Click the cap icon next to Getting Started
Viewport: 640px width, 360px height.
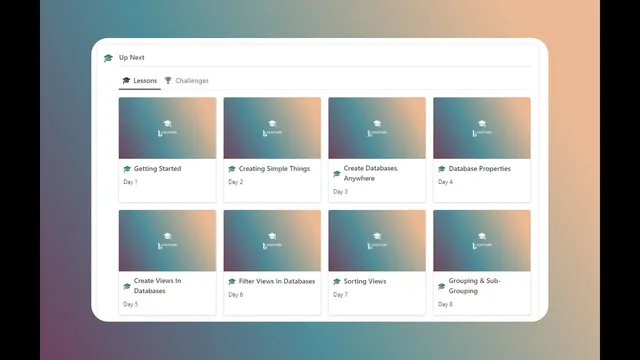click(x=127, y=169)
